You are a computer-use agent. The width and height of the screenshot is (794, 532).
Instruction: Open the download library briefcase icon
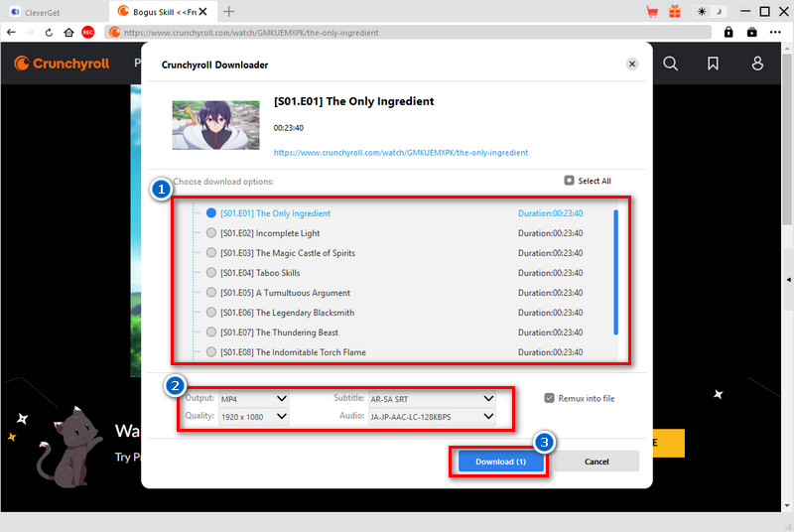pyautogui.click(x=752, y=33)
